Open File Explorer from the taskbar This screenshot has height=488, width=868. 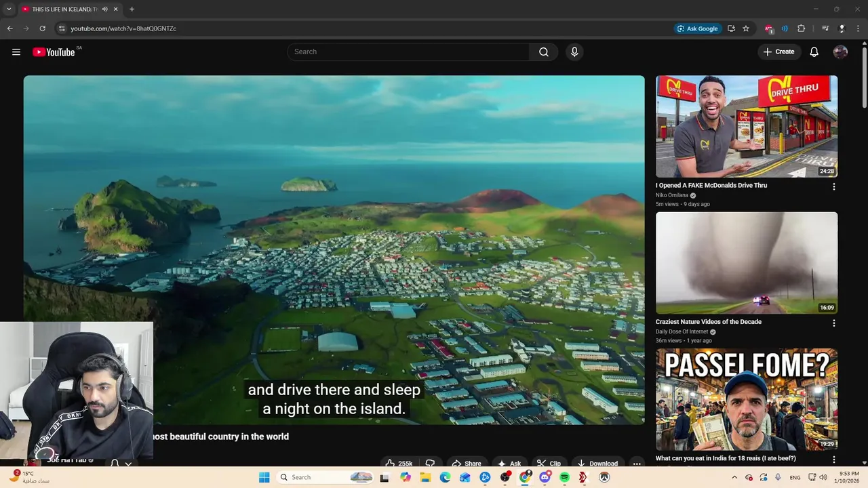point(425,477)
